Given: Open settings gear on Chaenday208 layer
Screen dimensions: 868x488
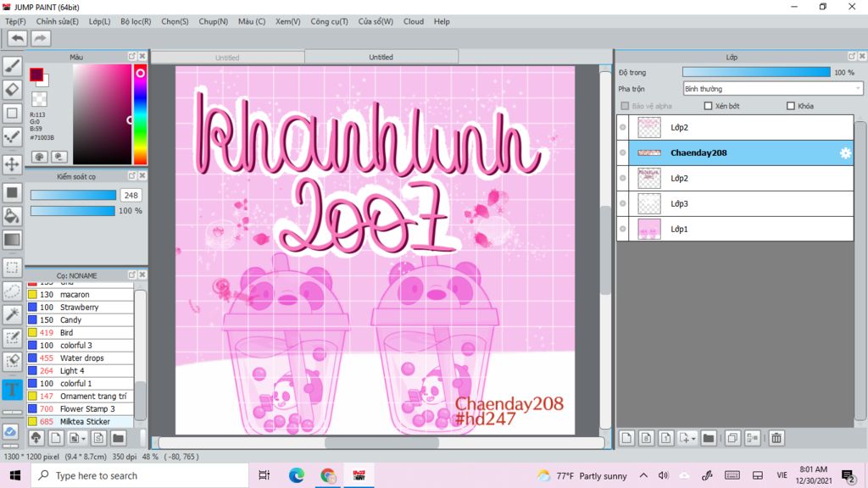Looking at the screenshot, I should pos(845,153).
